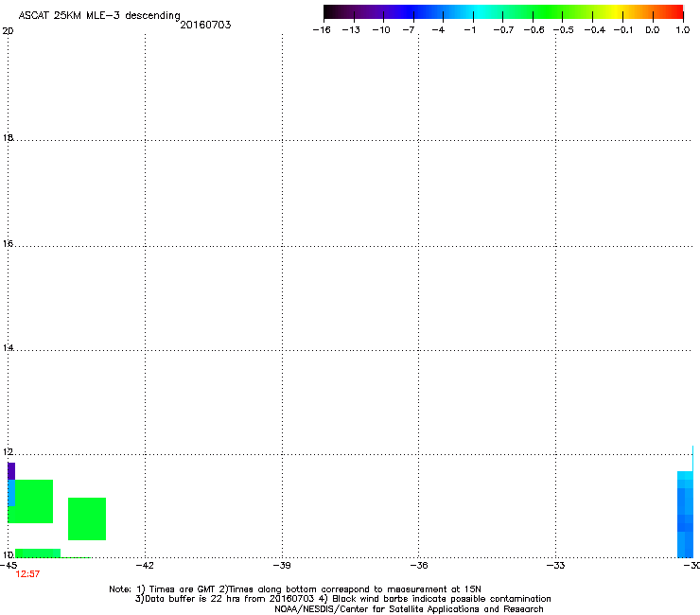Click the colorbar tick label -13
The image size is (700, 615).
pyautogui.click(x=351, y=30)
